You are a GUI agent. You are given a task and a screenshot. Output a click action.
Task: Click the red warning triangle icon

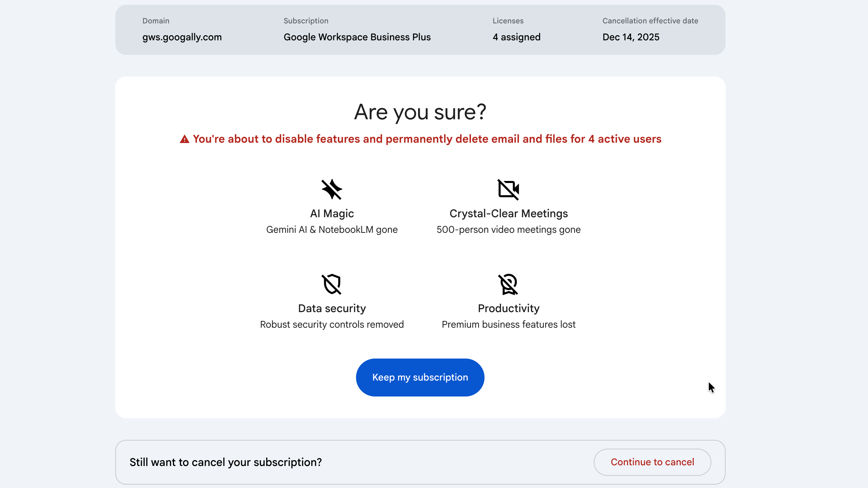pyautogui.click(x=184, y=139)
